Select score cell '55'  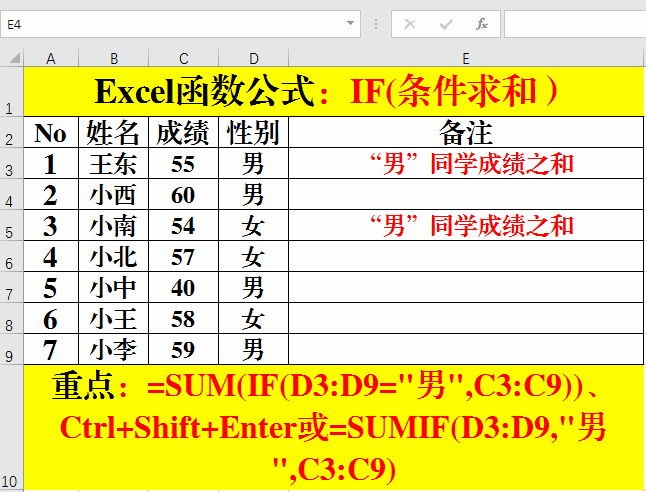click(183, 163)
